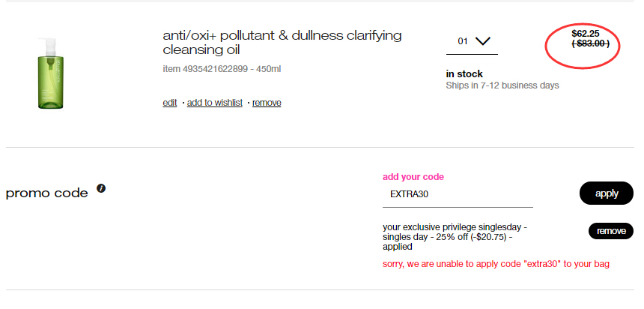
Task: Click the EXTRA30 promo code input field
Action: [x=458, y=194]
